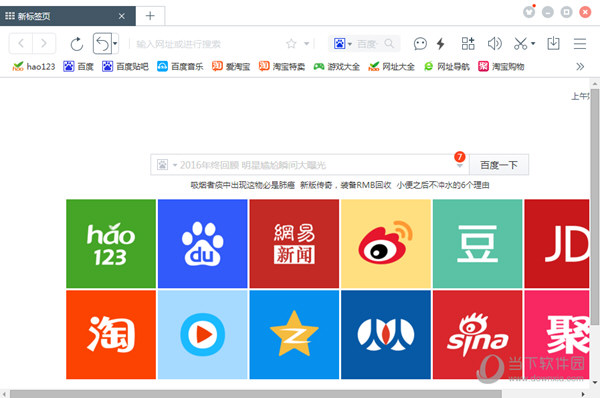Image resolution: width=600 pixels, height=398 pixels.
Task: Open the 爱淘宝 bookmark
Action: (x=231, y=67)
